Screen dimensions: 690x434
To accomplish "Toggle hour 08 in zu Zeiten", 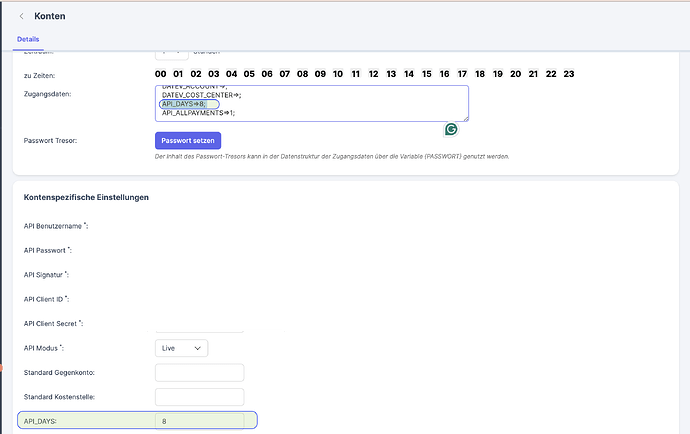I will click(x=302, y=74).
